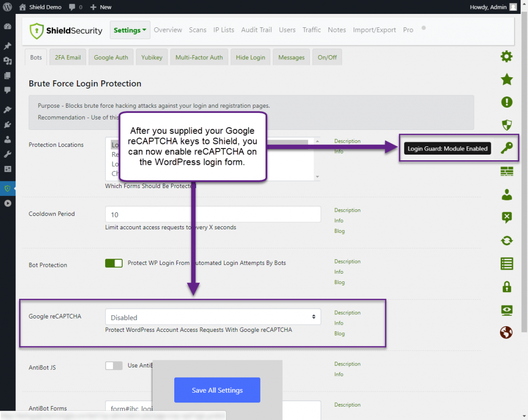
Task: Click the Login Guard key icon
Action: 506,148
